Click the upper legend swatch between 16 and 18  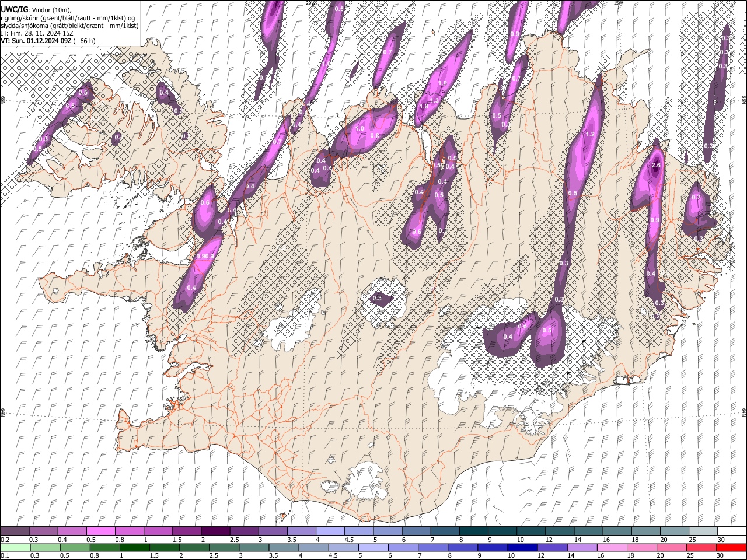pos(617,531)
